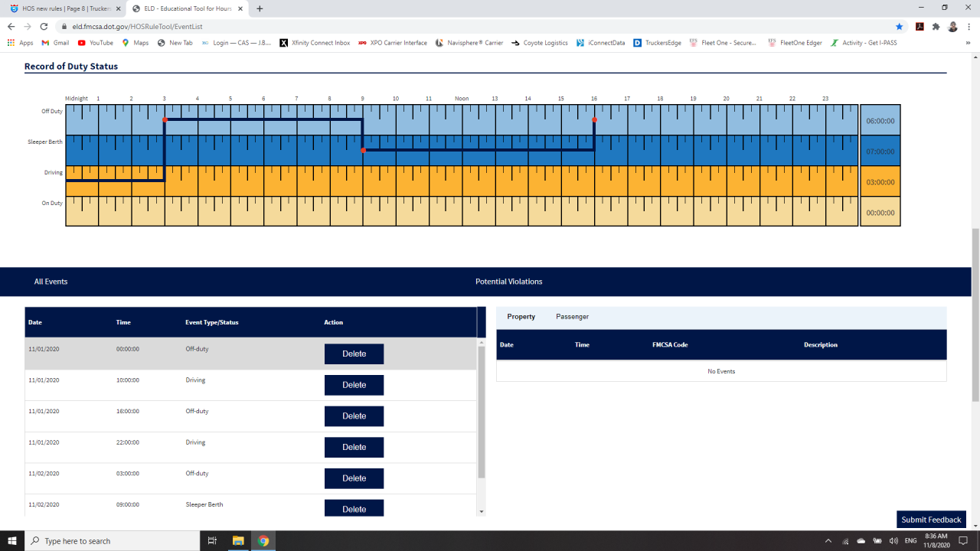Open the Gmail bookmark

[55, 43]
